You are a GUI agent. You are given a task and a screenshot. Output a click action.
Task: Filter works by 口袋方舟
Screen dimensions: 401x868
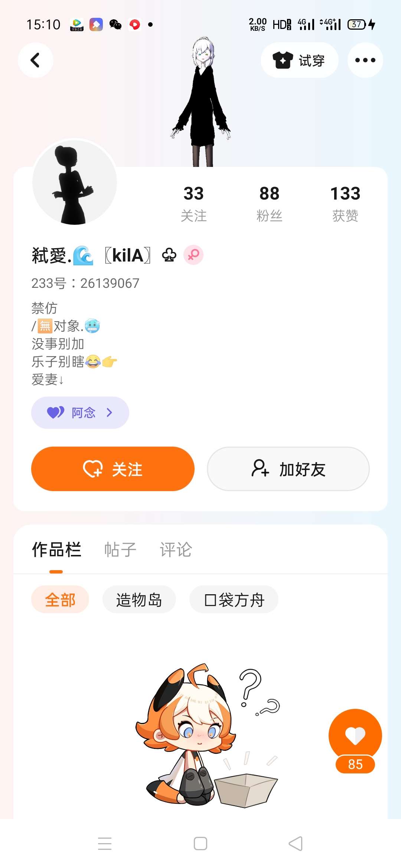234,599
